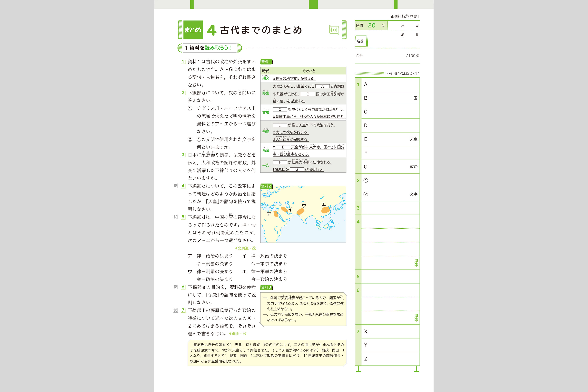Viewport: 588px width, 392px height.
Task: Click the orange region エ on the map
Action: pos(326,210)
